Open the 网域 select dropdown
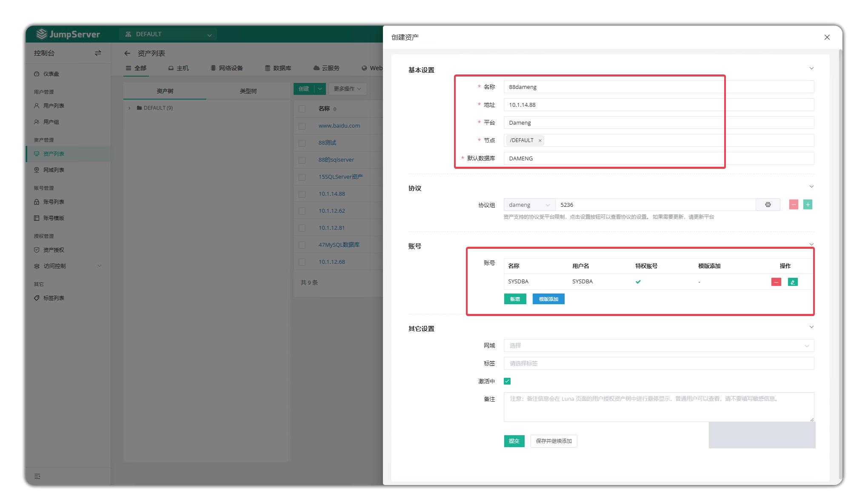Viewport: 868px width, 502px height. [659, 345]
